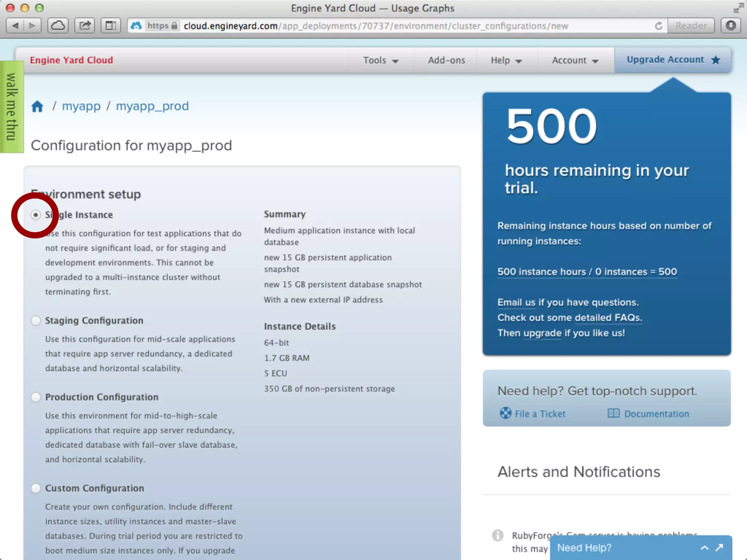Pop out the Need Help widget
Screen dimensions: 747x560
[x=719, y=548]
